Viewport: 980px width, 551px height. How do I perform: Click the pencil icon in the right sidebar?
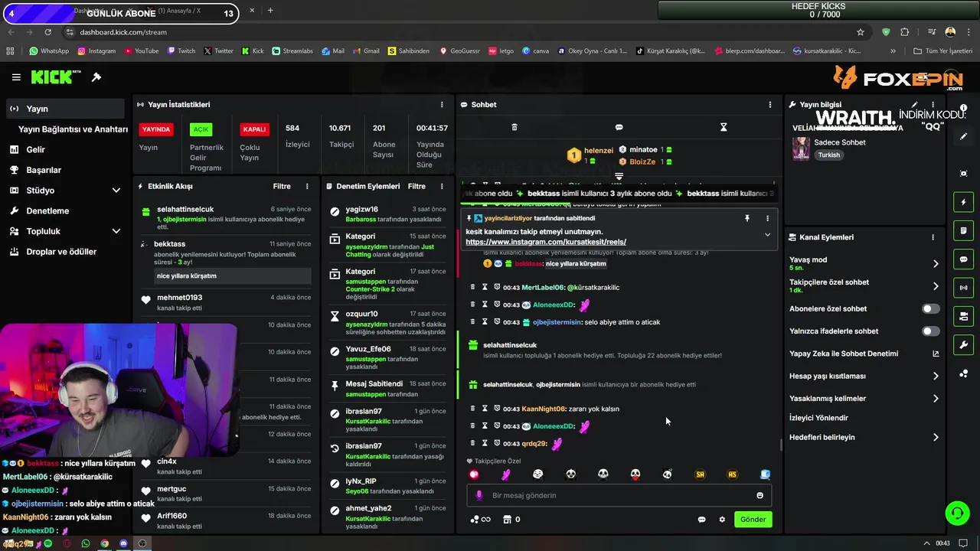tap(963, 136)
